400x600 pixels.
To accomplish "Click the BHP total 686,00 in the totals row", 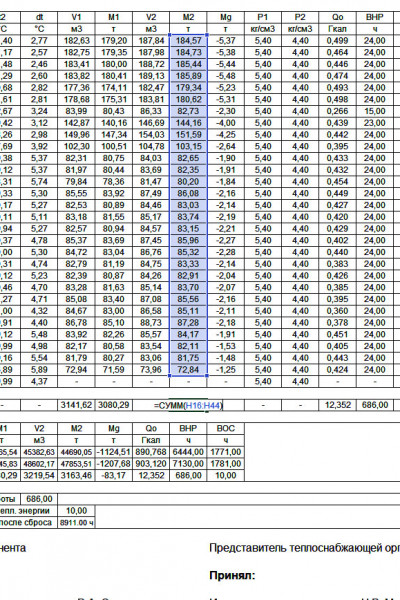I will (x=375, y=405).
